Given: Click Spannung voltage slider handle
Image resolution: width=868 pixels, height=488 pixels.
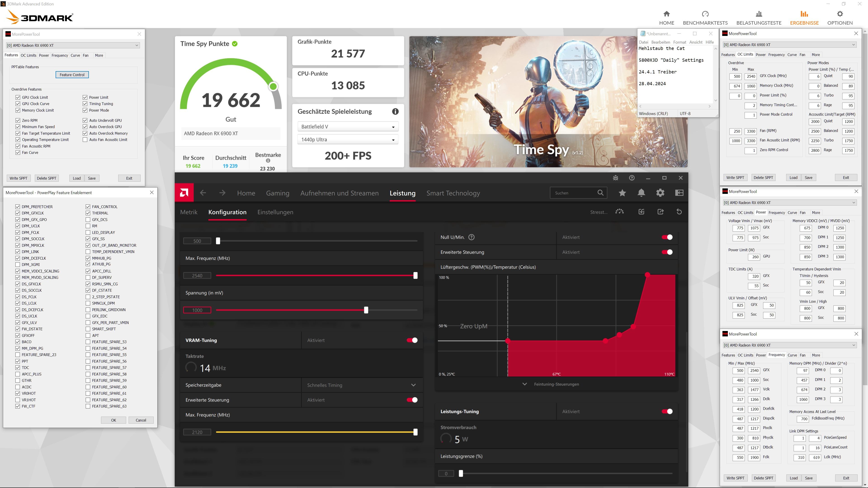Looking at the screenshot, I should (x=366, y=310).
